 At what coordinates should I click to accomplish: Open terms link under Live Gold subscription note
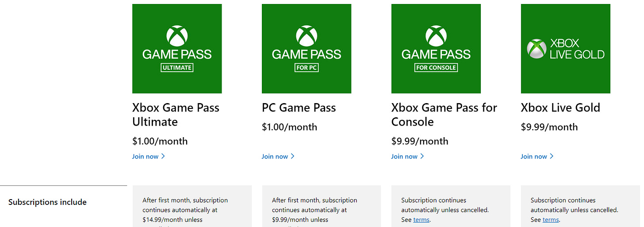(x=551, y=220)
